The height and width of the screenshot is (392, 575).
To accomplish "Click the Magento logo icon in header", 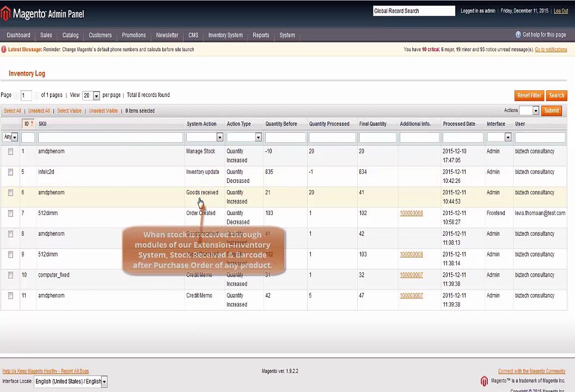I will click(5, 14).
